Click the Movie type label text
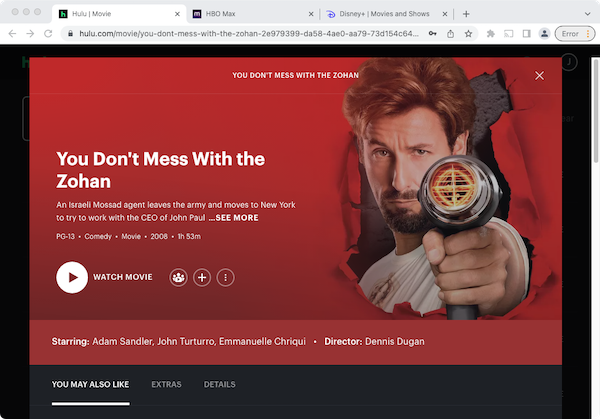 (x=131, y=236)
